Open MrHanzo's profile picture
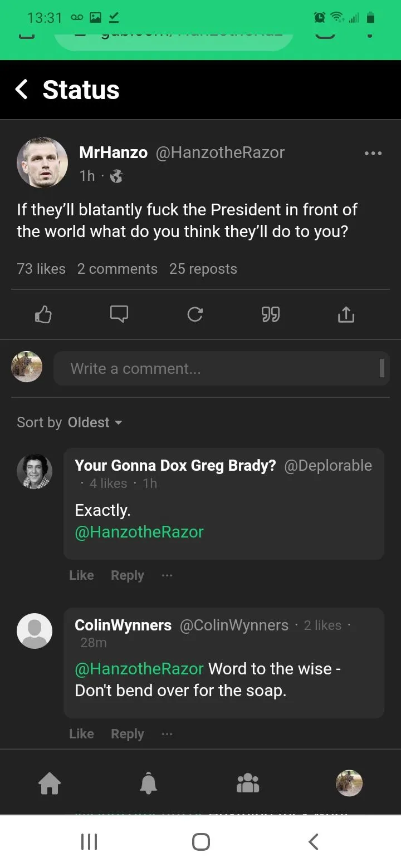The width and height of the screenshot is (401, 868). tap(42, 162)
